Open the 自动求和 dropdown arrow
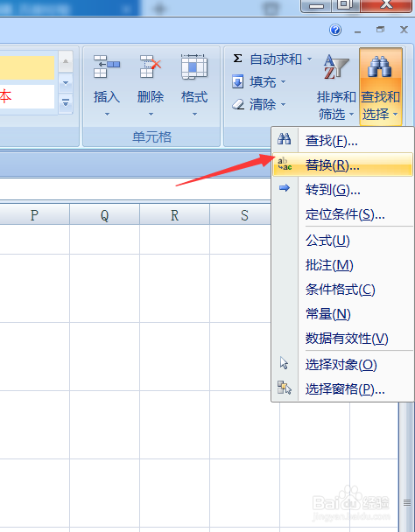 (309, 59)
